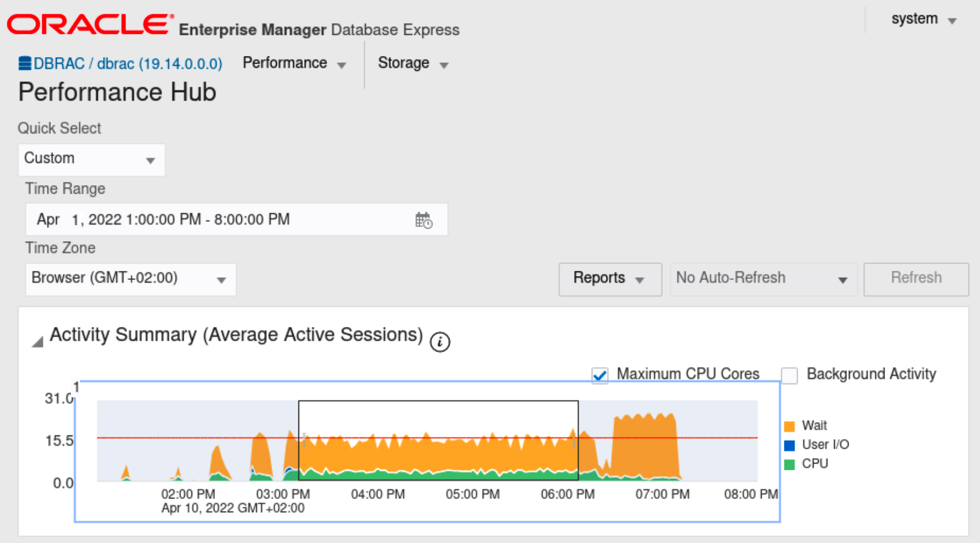Click the left handle of chart selection

pos(304,440)
